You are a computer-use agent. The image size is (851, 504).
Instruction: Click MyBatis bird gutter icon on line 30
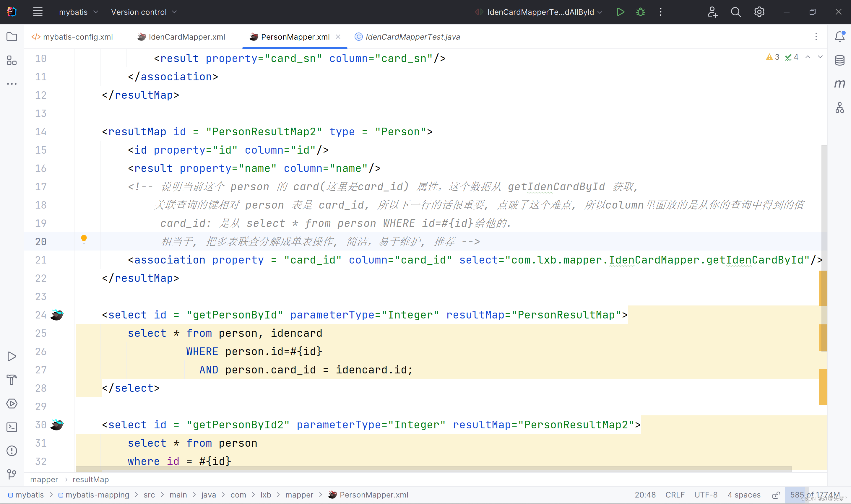coord(57,425)
